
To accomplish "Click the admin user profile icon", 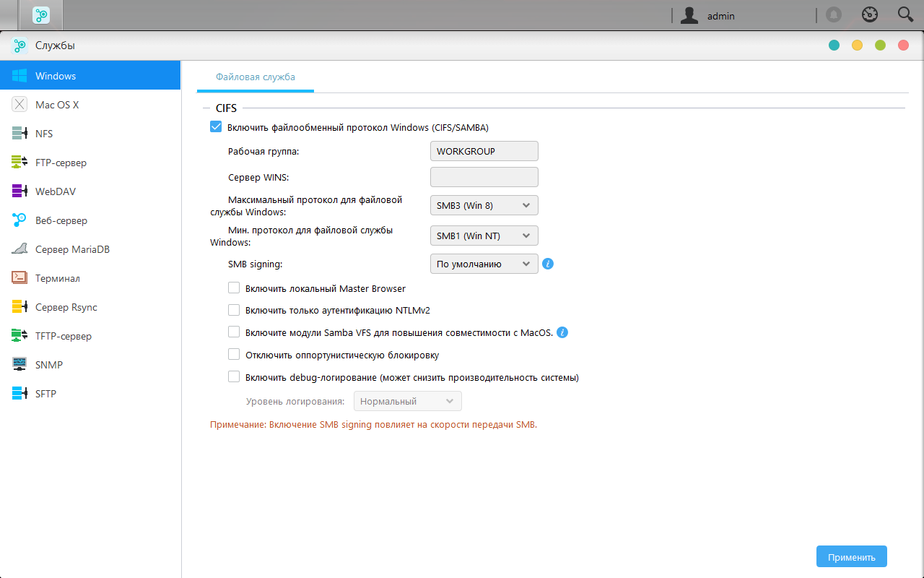I will coord(689,15).
